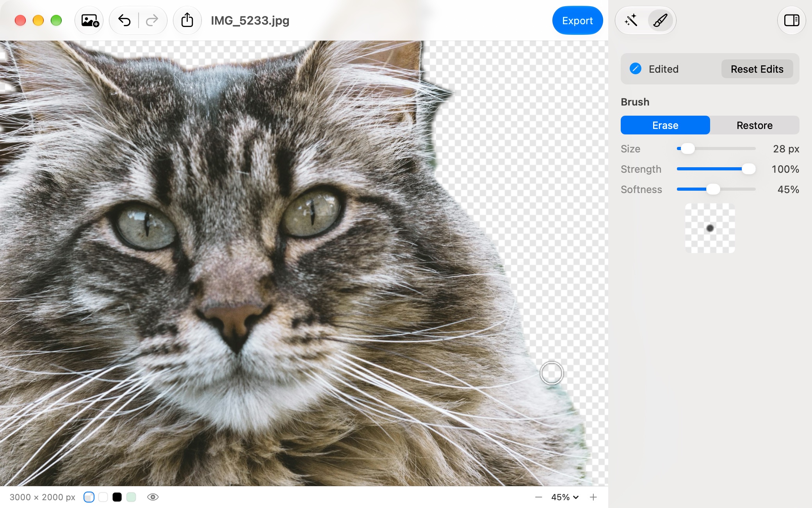Zoom in with the plus icon
This screenshot has width=812, height=508.
point(593,497)
